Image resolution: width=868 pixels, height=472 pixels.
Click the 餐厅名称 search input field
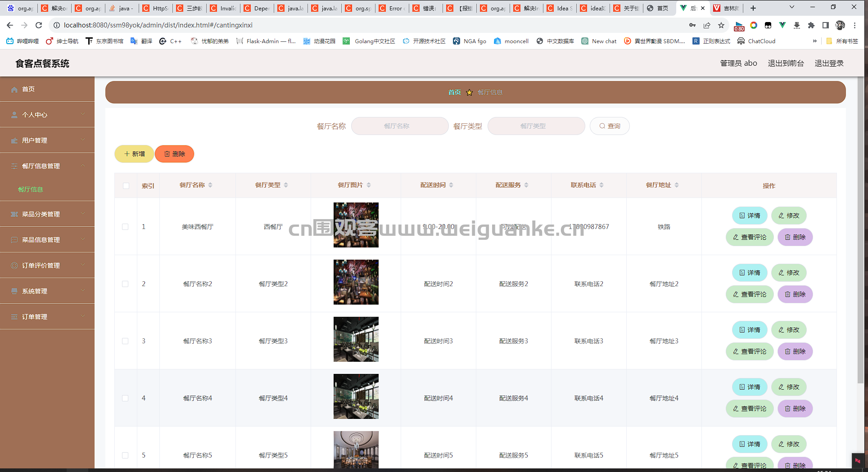[x=400, y=126]
